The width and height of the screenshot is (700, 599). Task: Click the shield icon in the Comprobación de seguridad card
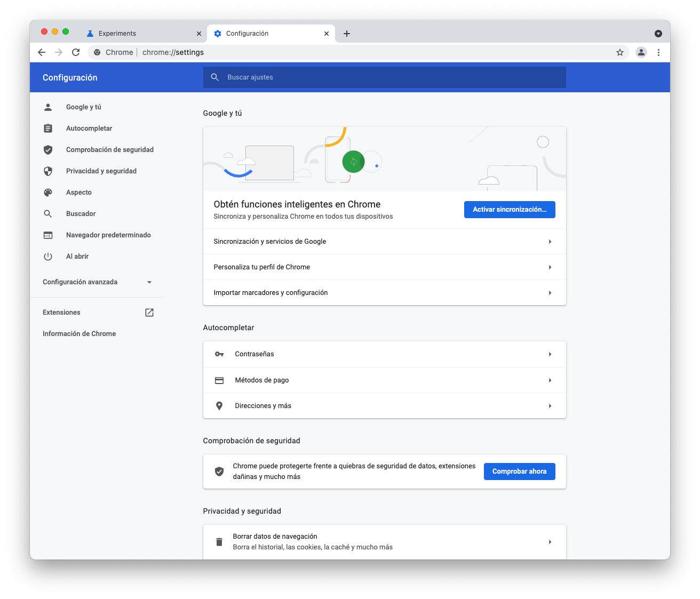coord(219,472)
